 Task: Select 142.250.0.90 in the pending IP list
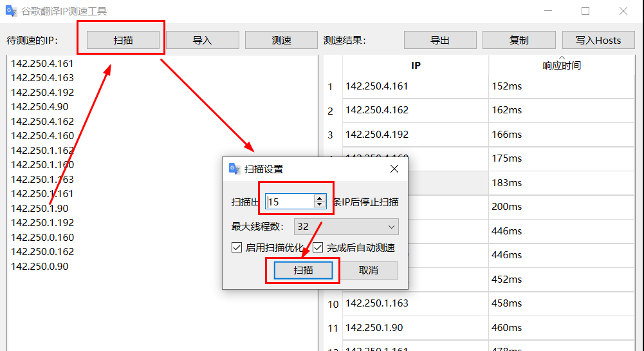[40, 267]
